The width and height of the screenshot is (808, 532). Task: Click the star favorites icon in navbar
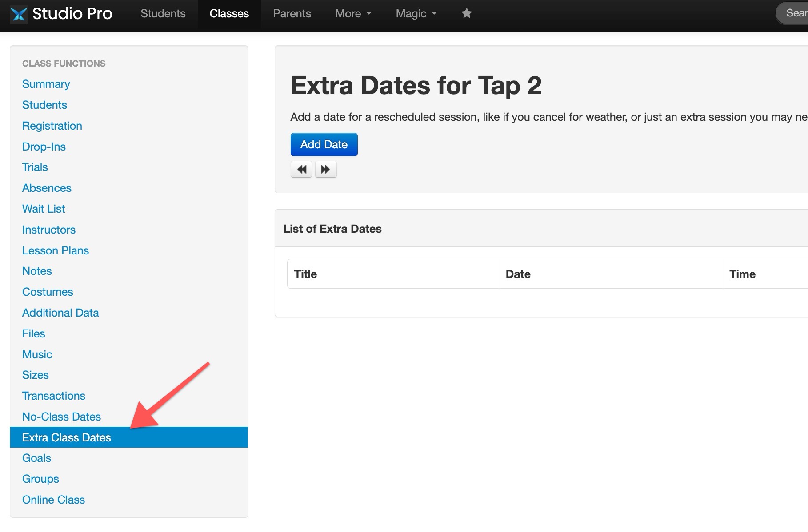click(466, 13)
